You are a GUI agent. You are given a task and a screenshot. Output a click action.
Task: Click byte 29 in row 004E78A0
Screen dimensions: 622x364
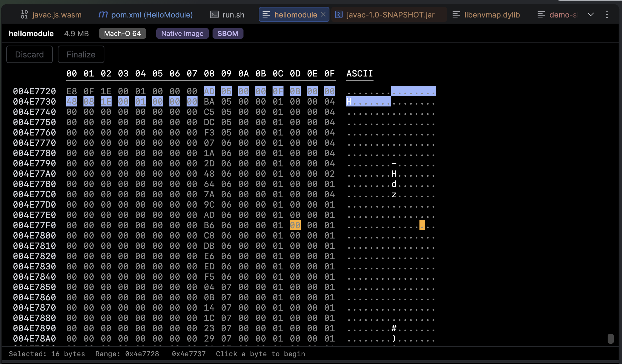209,338
